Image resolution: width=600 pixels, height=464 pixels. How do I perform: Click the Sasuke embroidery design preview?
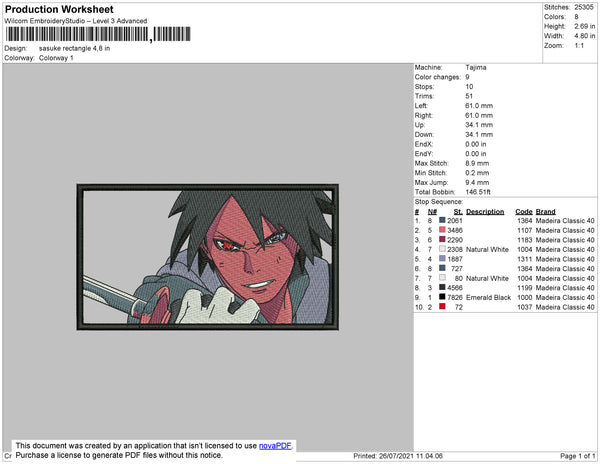(x=207, y=257)
